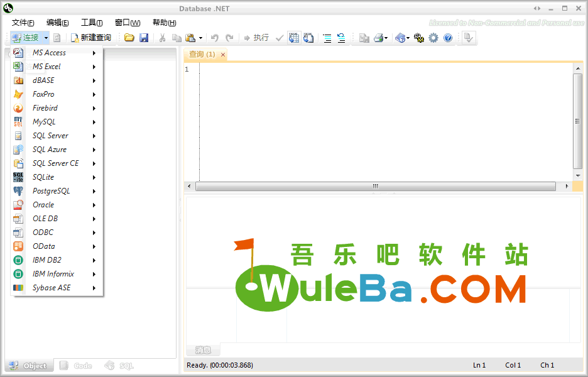The image size is (588, 377).
Task: Open the 帮助(H) menu
Action: (x=164, y=23)
